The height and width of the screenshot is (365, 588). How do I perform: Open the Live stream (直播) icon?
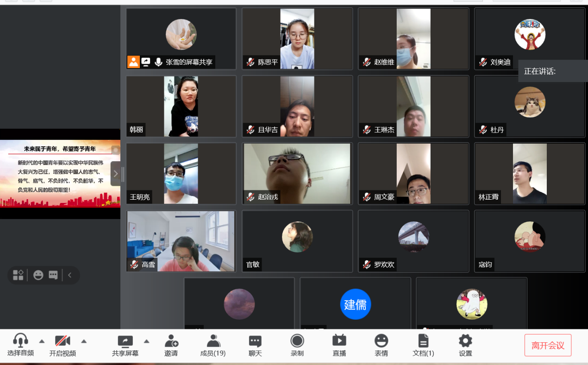point(339,341)
